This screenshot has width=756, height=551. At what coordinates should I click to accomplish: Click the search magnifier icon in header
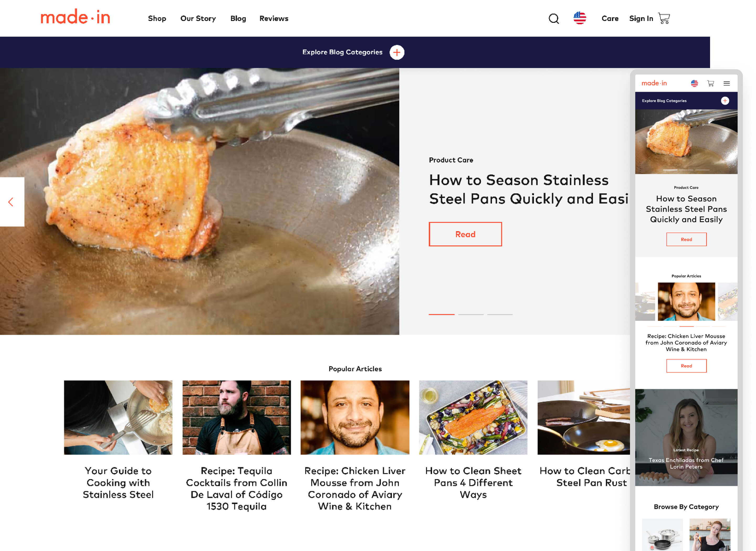click(554, 19)
